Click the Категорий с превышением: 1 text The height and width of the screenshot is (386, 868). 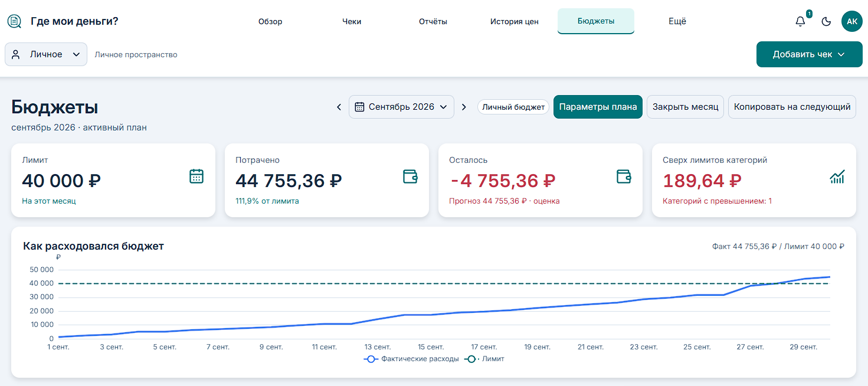tap(717, 201)
